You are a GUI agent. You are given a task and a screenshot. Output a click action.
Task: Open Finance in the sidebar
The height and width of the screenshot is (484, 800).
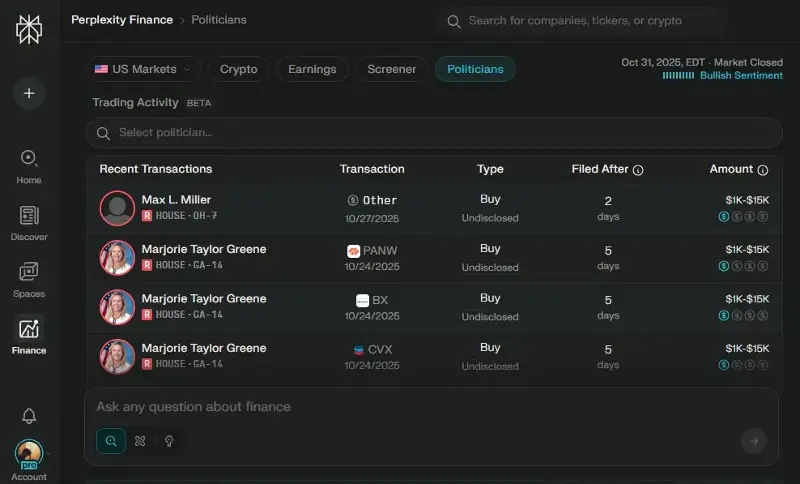(x=29, y=336)
